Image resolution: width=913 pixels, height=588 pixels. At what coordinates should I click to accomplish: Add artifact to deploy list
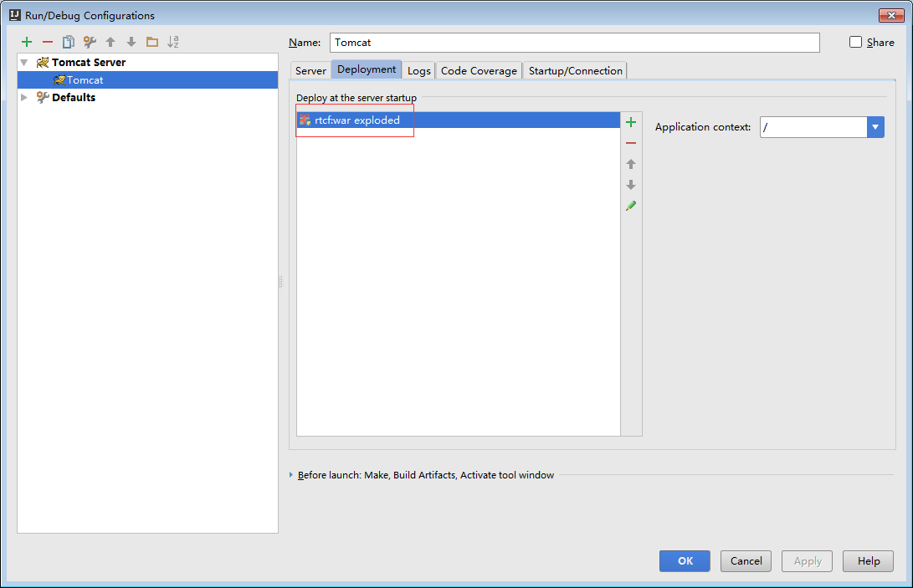[x=631, y=122]
